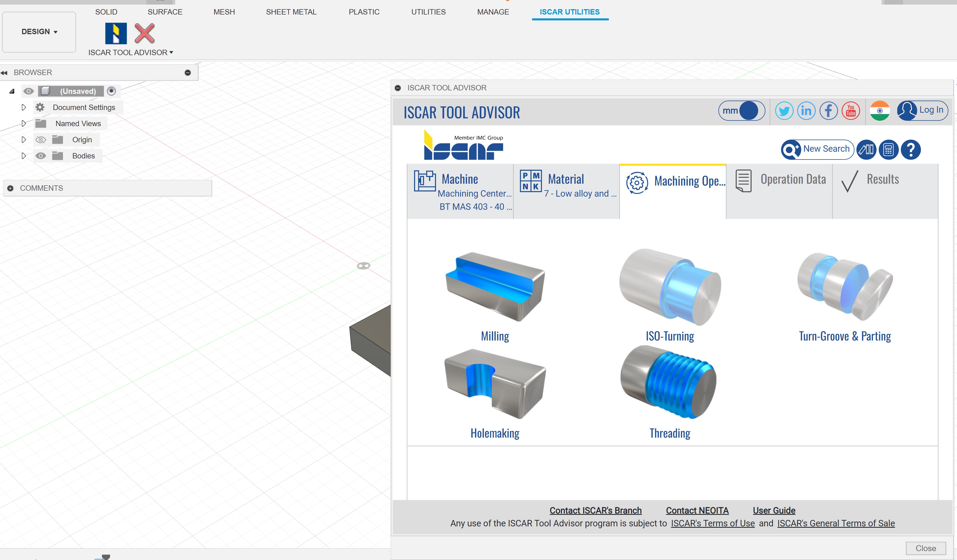Image resolution: width=957 pixels, height=560 pixels.
Task: Click the New Search button
Action: pos(818,149)
